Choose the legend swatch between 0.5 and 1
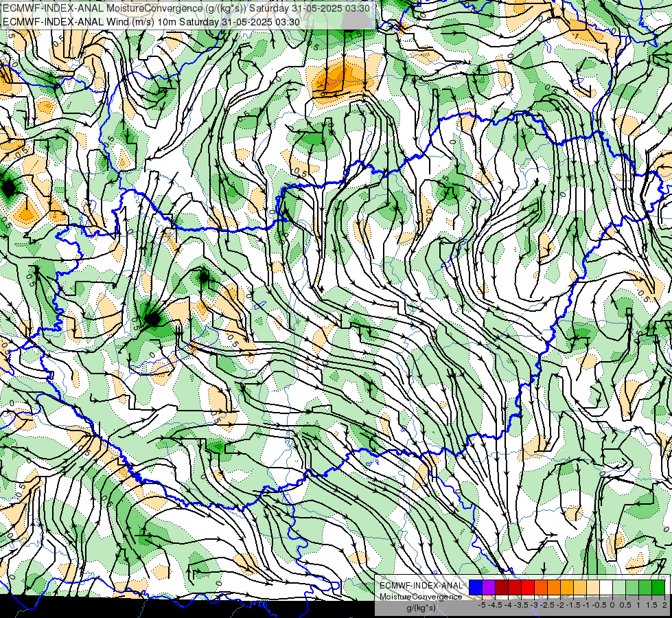The image size is (672, 618). 632,587
